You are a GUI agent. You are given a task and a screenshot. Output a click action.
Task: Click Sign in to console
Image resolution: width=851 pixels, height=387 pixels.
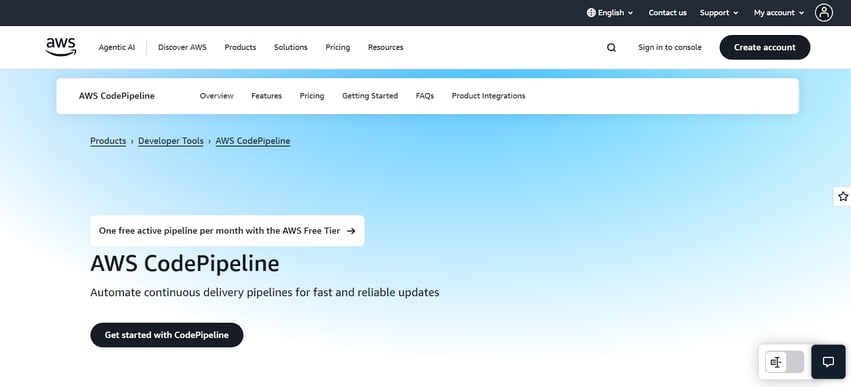670,47
